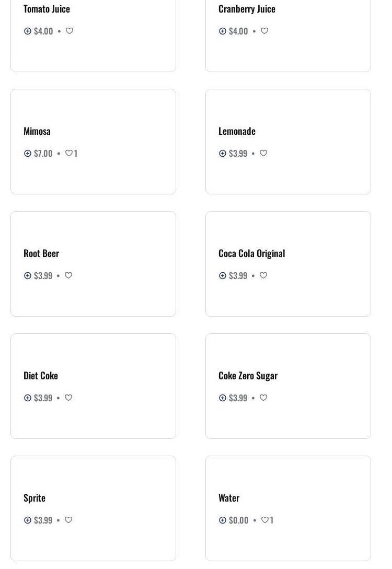Click the plus icon for Water
Image resolution: width=392 pixels, height=569 pixels.
click(x=223, y=520)
